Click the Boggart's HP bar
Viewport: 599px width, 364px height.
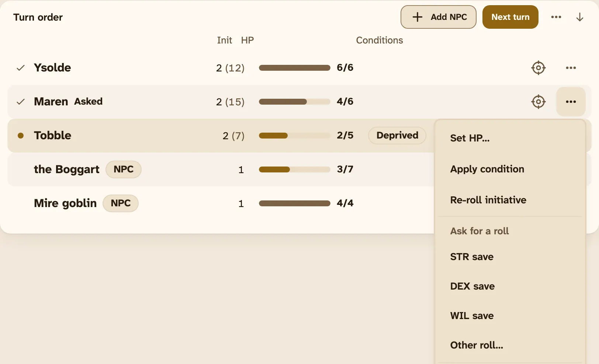point(295,169)
